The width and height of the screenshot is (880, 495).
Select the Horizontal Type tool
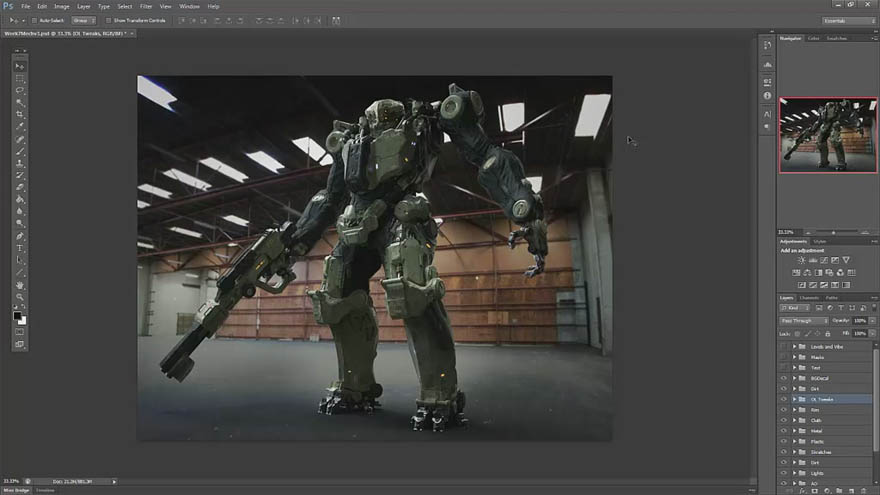(20, 248)
